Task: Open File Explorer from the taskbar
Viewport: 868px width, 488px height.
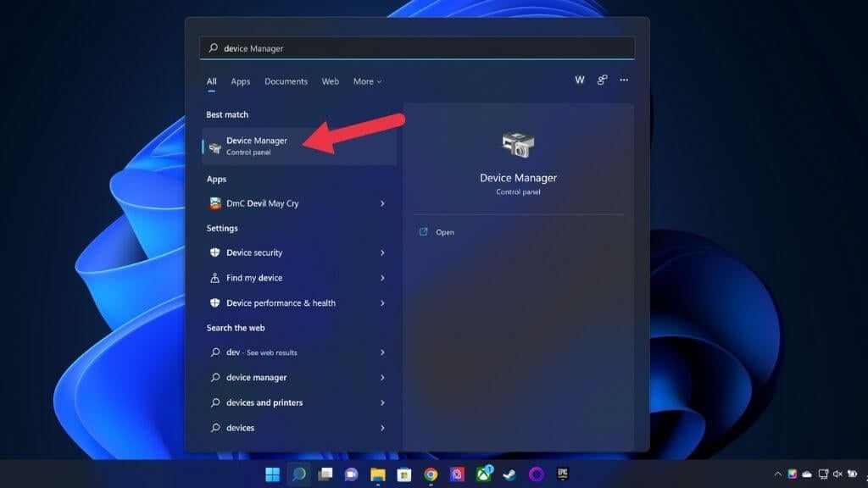Action: coord(377,474)
